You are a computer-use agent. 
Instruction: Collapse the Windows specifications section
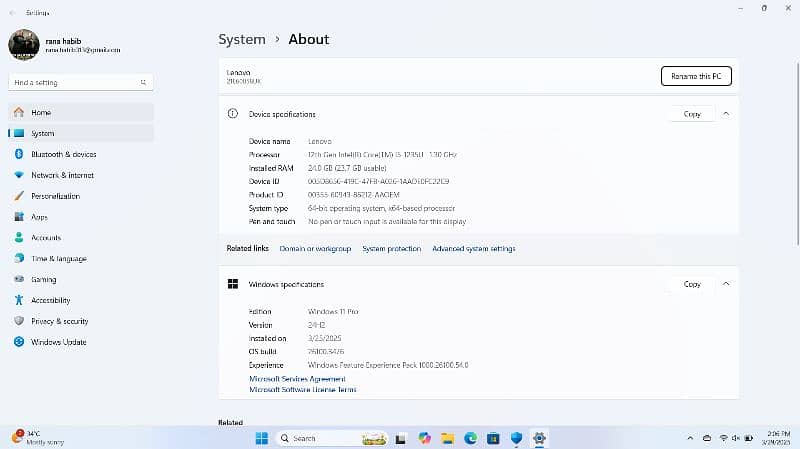pos(726,284)
